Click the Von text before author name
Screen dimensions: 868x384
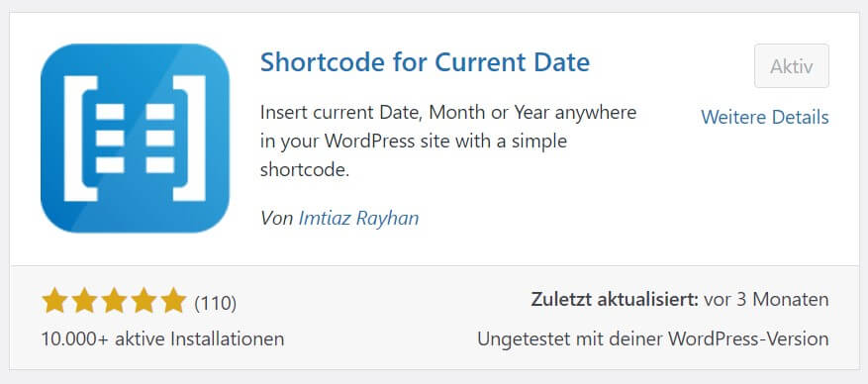tap(276, 218)
